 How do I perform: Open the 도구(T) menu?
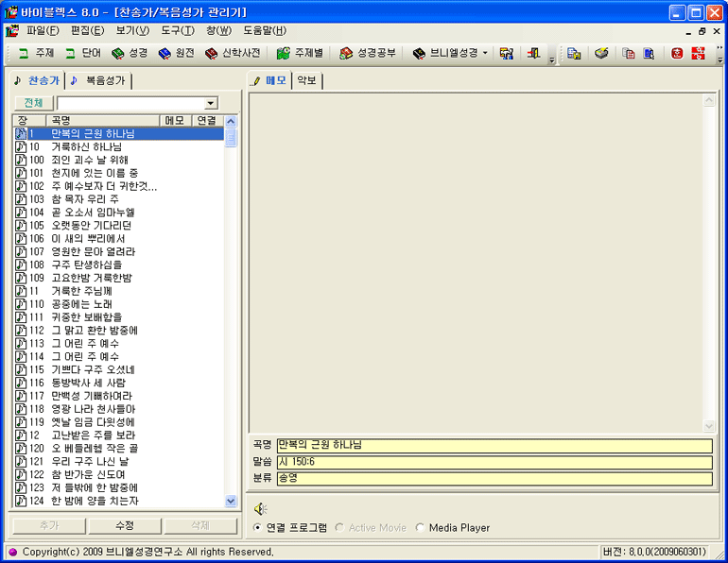click(x=178, y=31)
